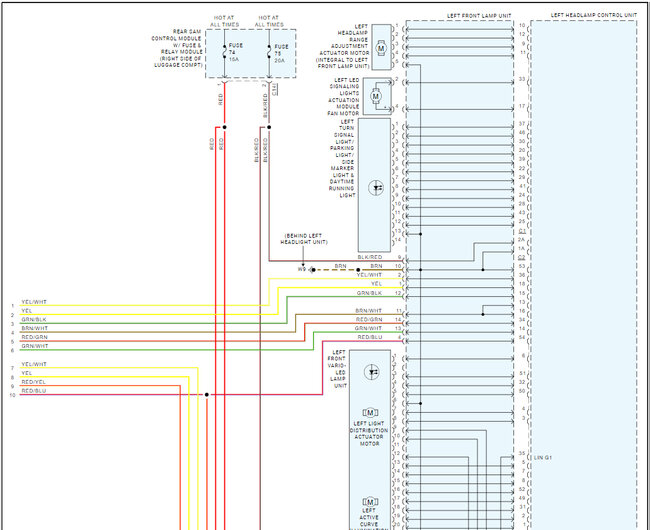Viewport: 650px width, 530px height.
Task: Click the W9 splice point
Action: 312,269
